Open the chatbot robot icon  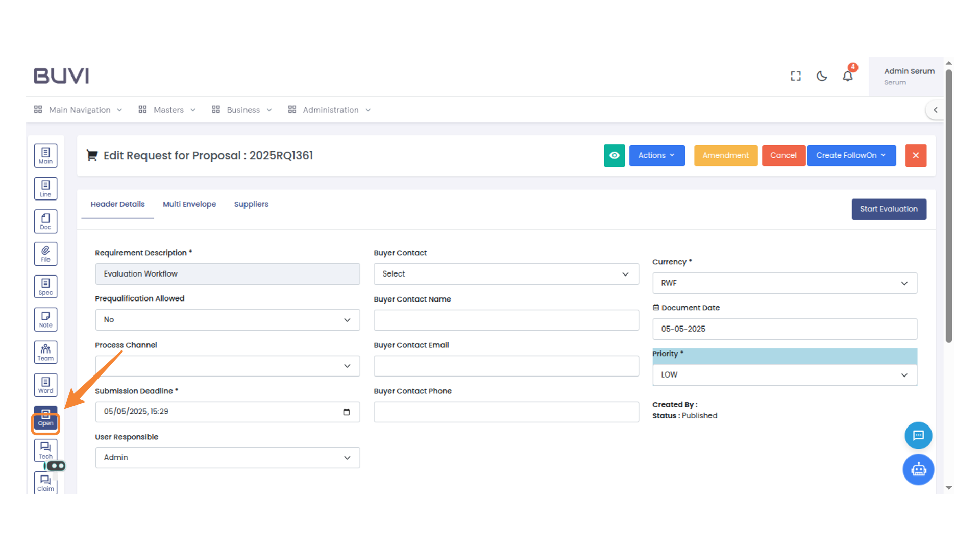pos(918,469)
